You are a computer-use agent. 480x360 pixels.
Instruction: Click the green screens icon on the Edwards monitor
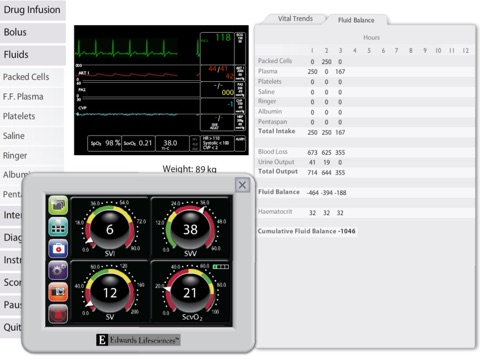(58, 205)
